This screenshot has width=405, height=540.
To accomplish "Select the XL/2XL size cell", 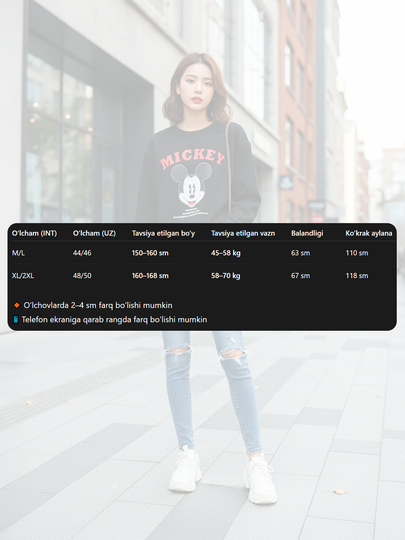I will coord(23,276).
